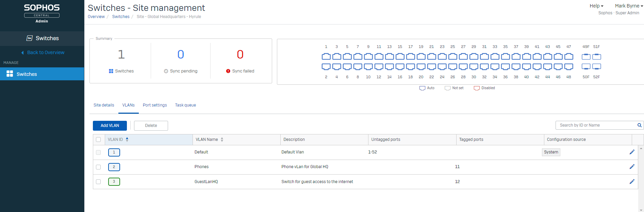Click the green VLAN 3 ID badge
The width and height of the screenshot is (644, 212).
coord(114,182)
